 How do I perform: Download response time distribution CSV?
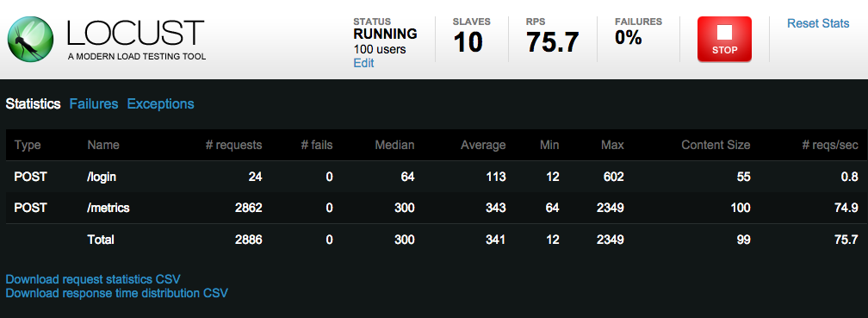point(117,293)
